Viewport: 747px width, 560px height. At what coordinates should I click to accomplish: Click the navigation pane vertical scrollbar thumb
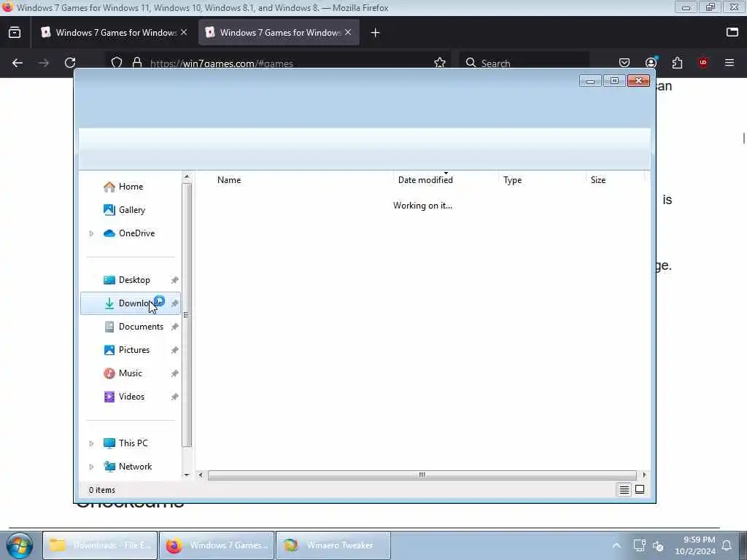pyautogui.click(x=187, y=315)
